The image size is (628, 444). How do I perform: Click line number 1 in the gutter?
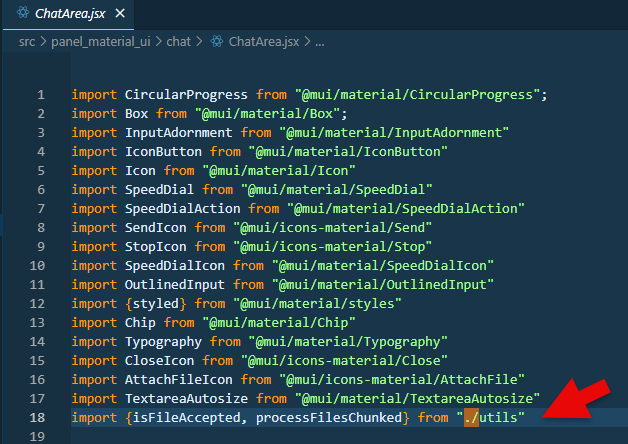tap(41, 95)
